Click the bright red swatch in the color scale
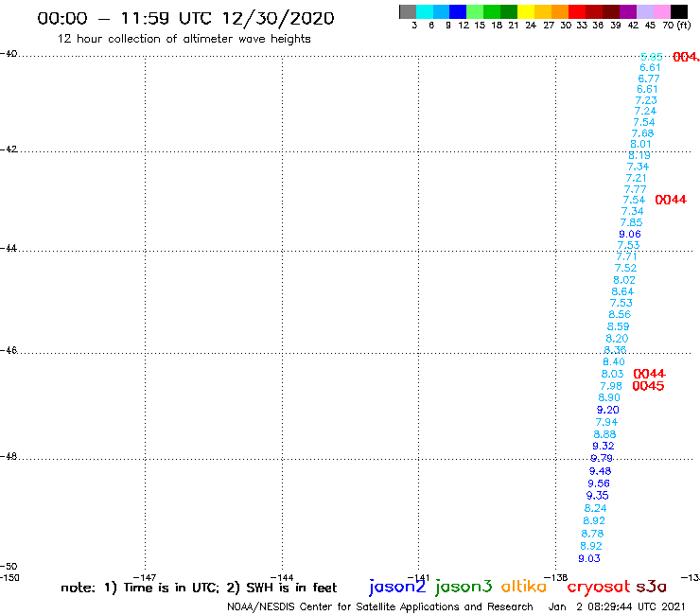The width and height of the screenshot is (700, 615). coord(577,11)
